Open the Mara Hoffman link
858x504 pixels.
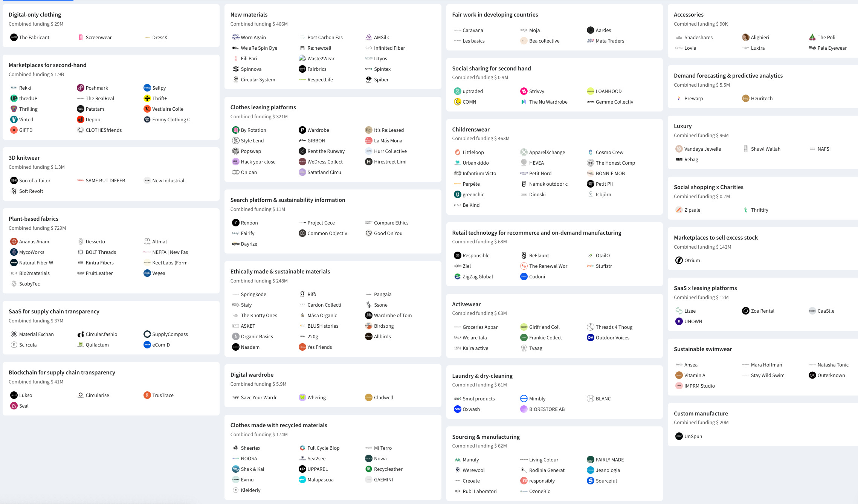click(766, 365)
